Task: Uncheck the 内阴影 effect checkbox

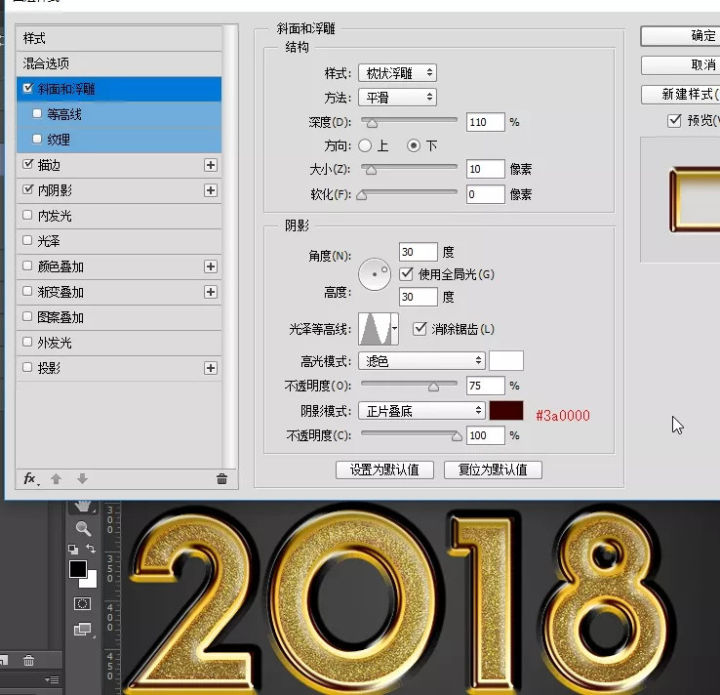Action: coord(28,189)
